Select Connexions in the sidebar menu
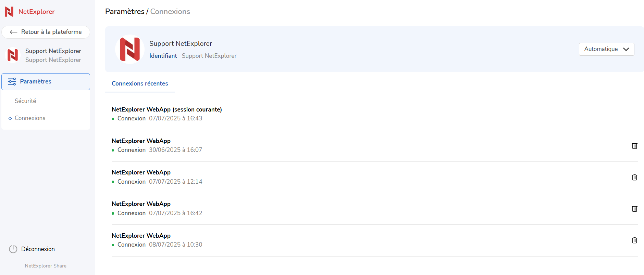The height and width of the screenshot is (275, 644). pos(30,118)
